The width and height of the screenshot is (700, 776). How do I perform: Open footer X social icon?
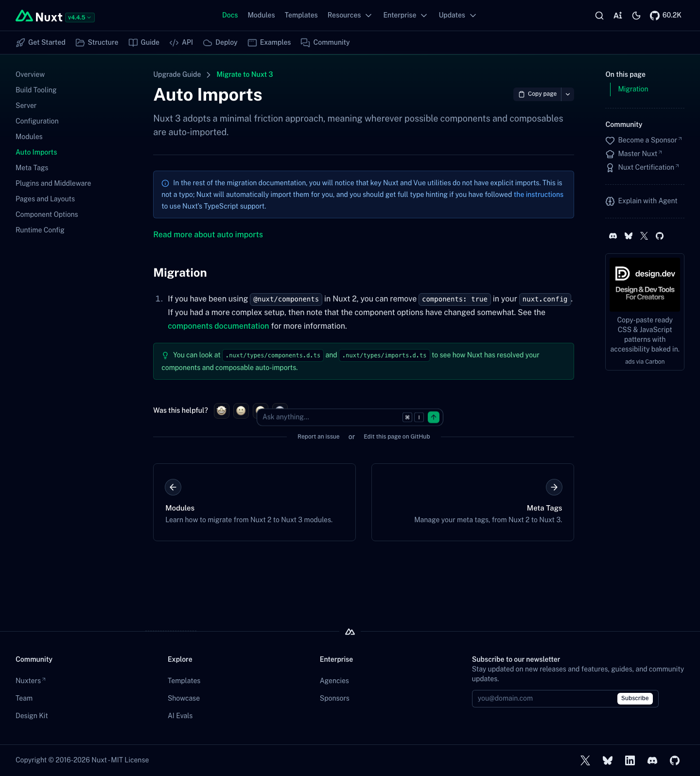[585, 760]
